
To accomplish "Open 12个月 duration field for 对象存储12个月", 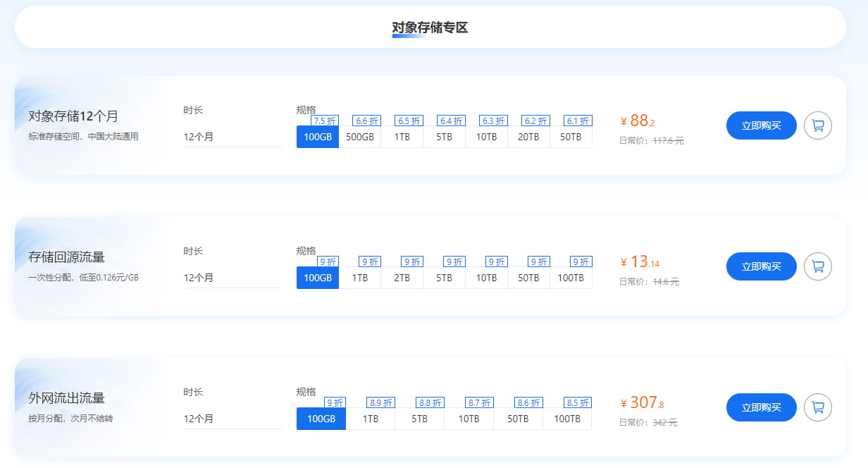I will pos(233,137).
